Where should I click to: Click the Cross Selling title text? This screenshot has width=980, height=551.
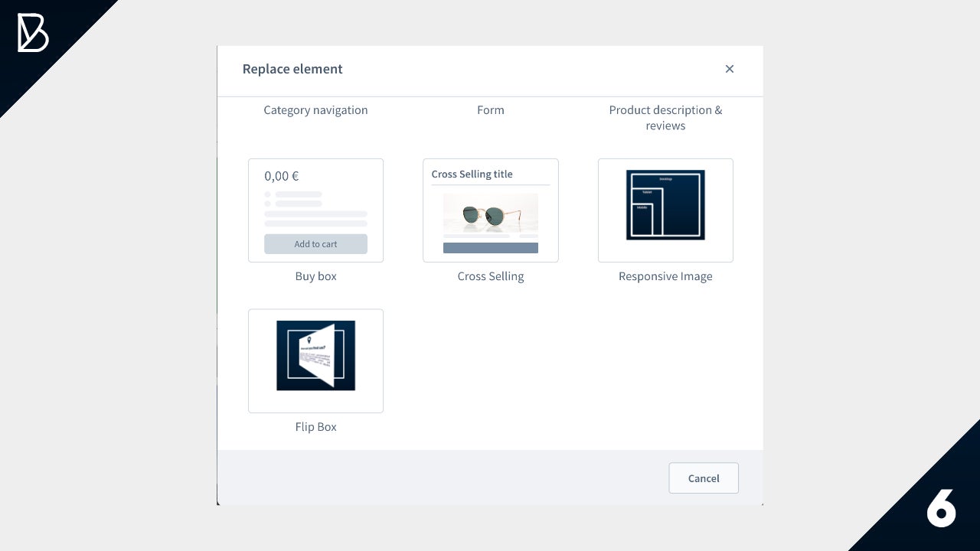click(472, 174)
